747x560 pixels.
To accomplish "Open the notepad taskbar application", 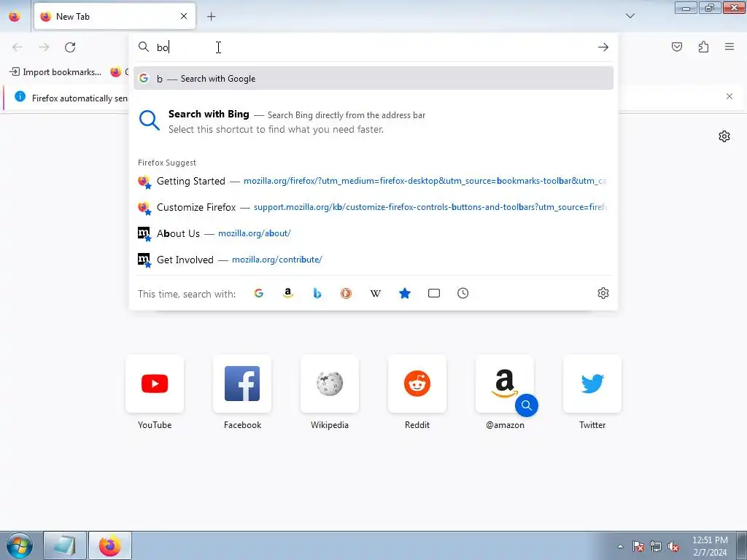I will click(65, 545).
